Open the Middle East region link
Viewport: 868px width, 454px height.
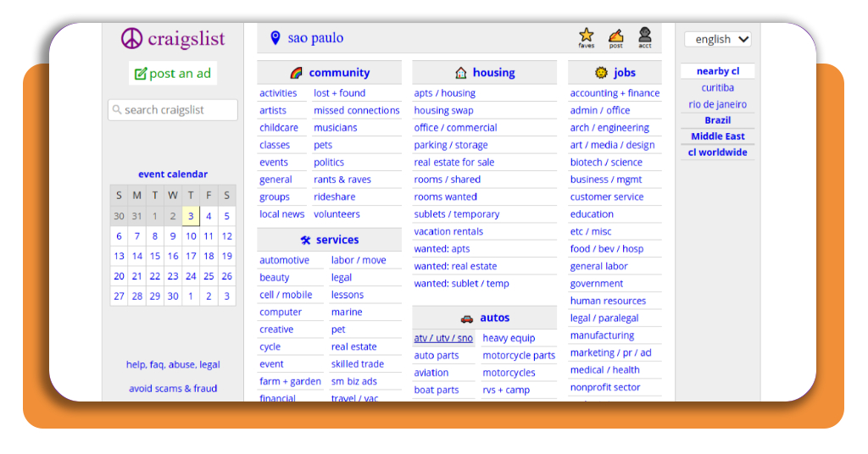[717, 136]
